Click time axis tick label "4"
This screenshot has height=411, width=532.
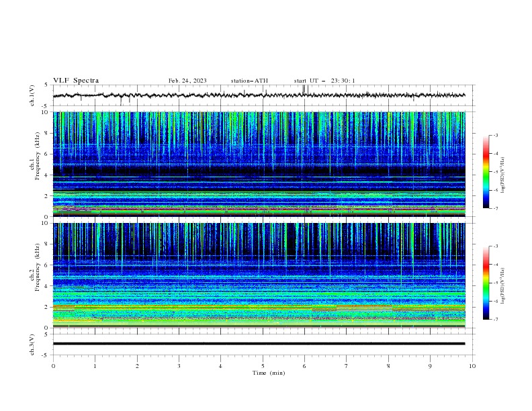tap(220, 366)
